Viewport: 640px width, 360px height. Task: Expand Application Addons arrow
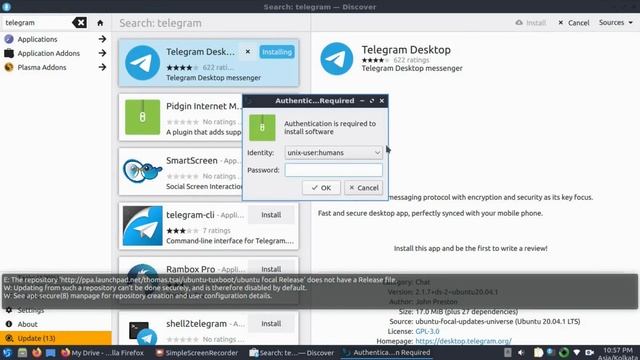(x=102, y=53)
